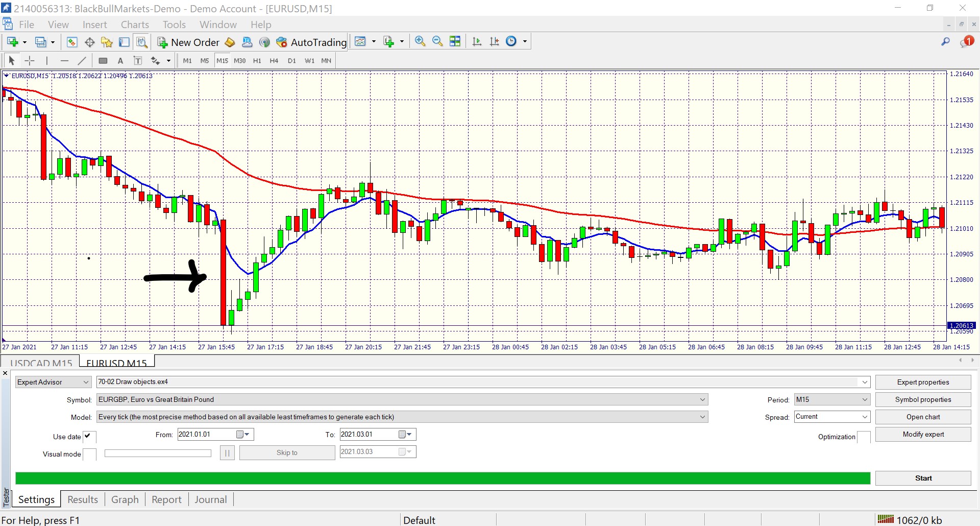The image size is (980, 526).
Task: Toggle the AutoTrading button
Action: tap(311, 42)
